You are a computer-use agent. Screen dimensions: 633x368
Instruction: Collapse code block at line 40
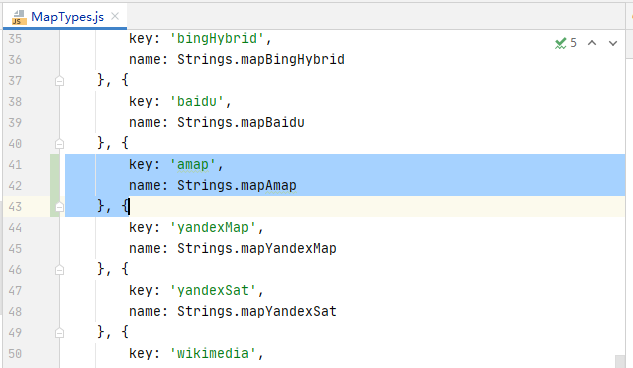[x=59, y=144]
